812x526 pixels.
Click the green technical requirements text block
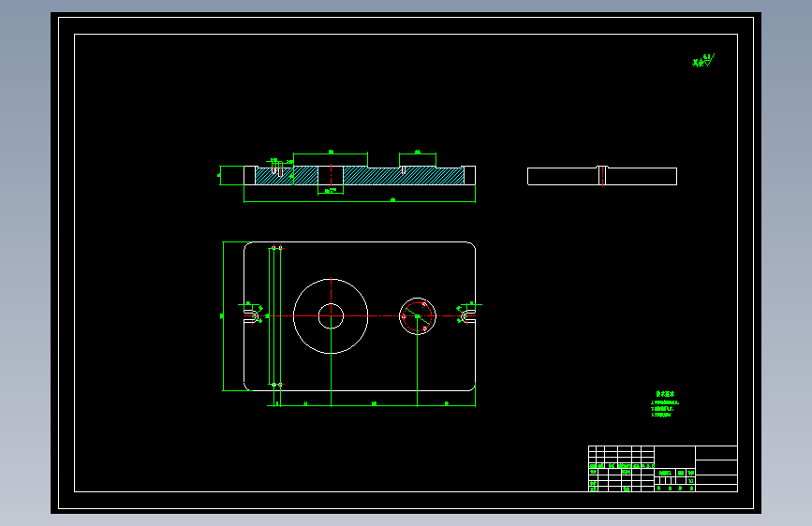point(664,404)
